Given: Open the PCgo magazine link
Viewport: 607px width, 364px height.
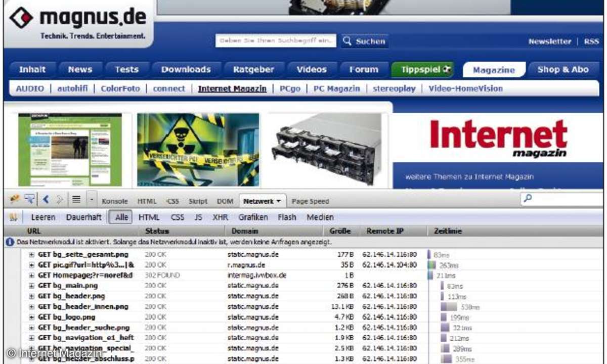Looking at the screenshot, I should [290, 88].
